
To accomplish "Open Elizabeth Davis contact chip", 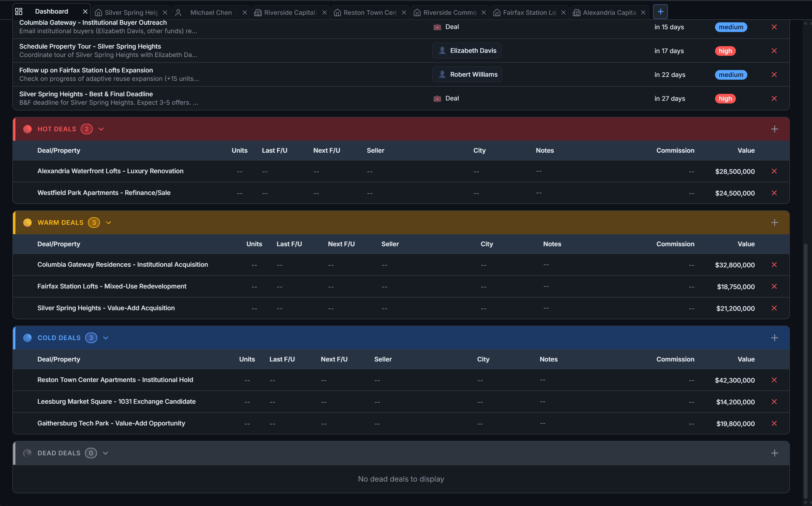I will pos(467,51).
